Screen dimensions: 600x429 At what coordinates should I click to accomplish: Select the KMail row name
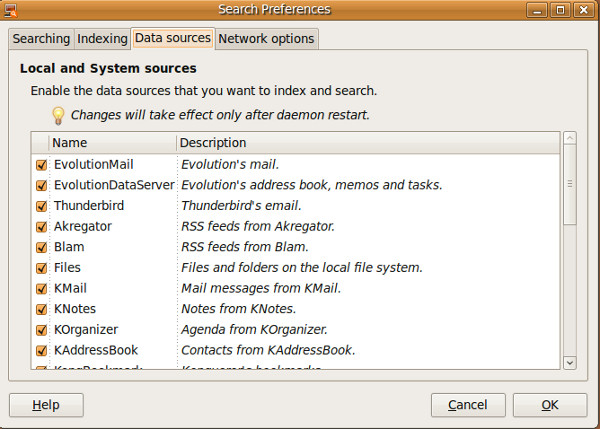tap(70, 289)
